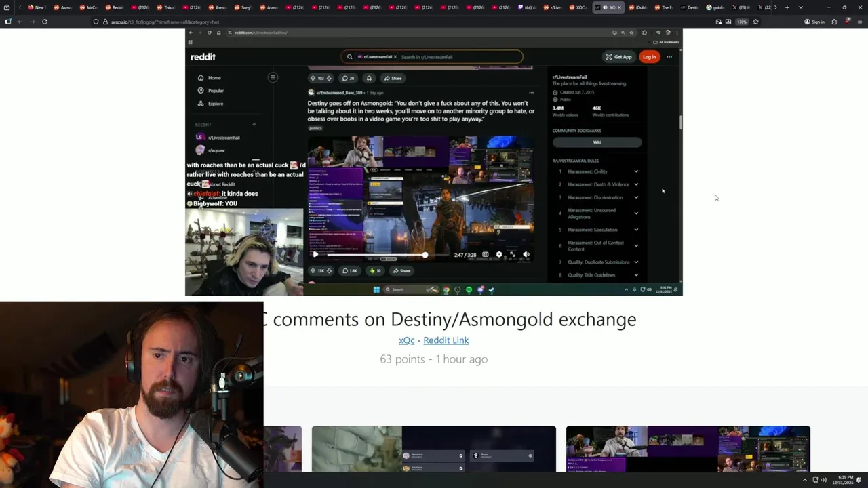Open a new browser tab with plus
The height and width of the screenshot is (488, 868).
tap(787, 7)
